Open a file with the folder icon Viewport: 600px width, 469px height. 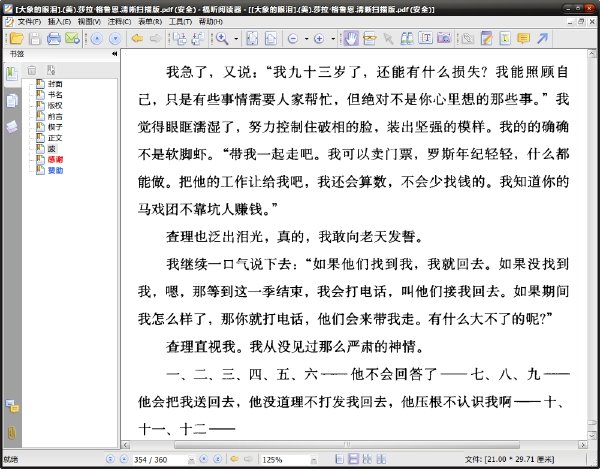tap(16, 39)
